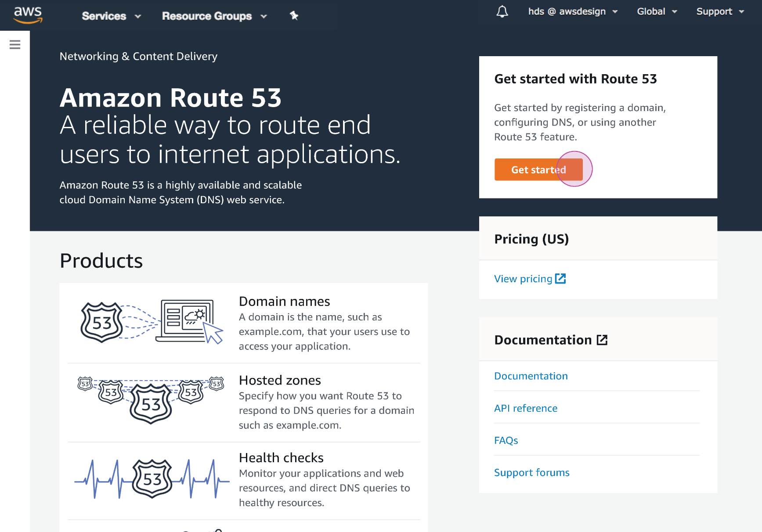The height and width of the screenshot is (532, 762).
Task: Click the Domain names illustration
Action: (x=152, y=323)
